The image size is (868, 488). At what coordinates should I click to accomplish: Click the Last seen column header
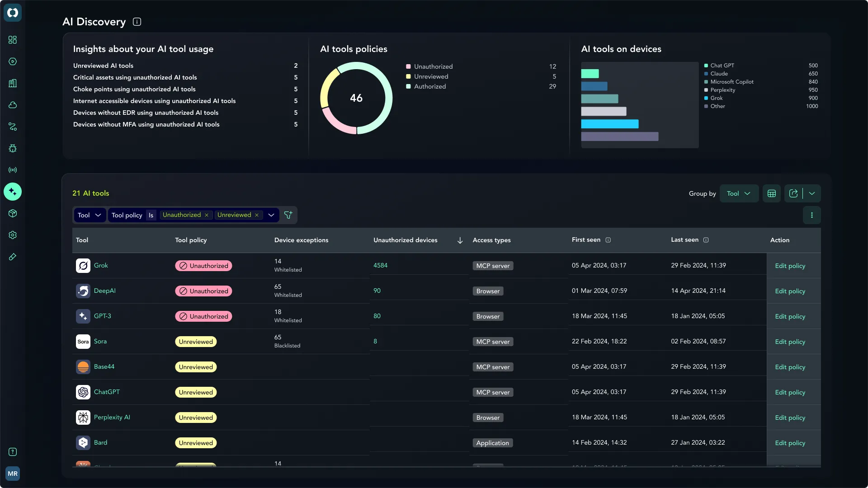(684, 240)
